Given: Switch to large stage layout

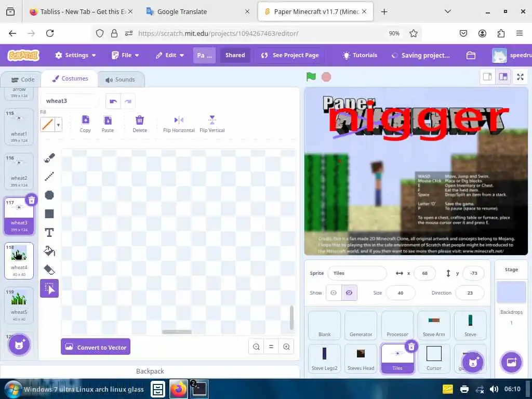Looking at the screenshot, I should (x=503, y=77).
